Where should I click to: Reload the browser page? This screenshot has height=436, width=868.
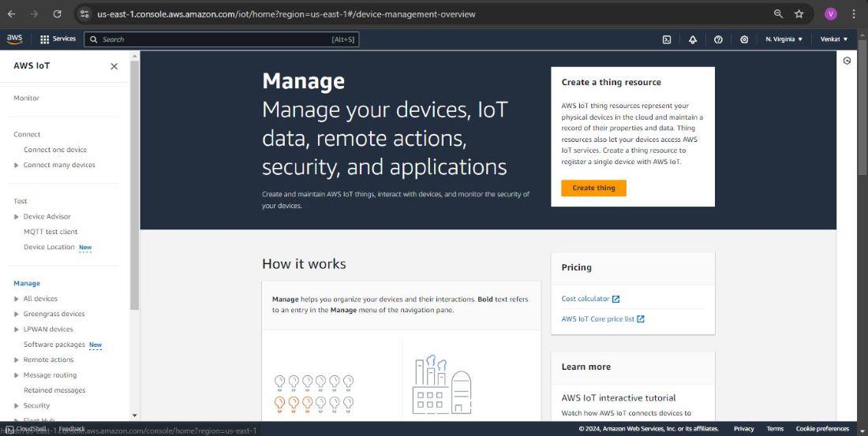tap(57, 14)
